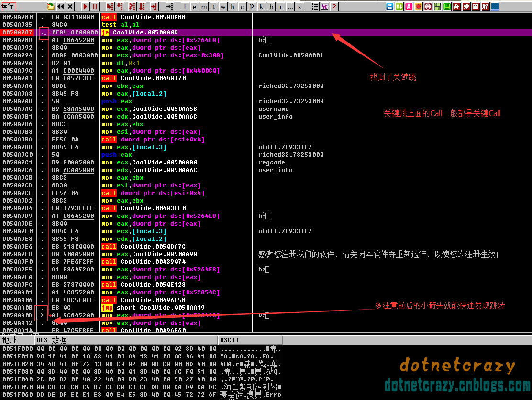532x400 pixels.
Task: Open the Log window with the l button
Action: (185, 6)
